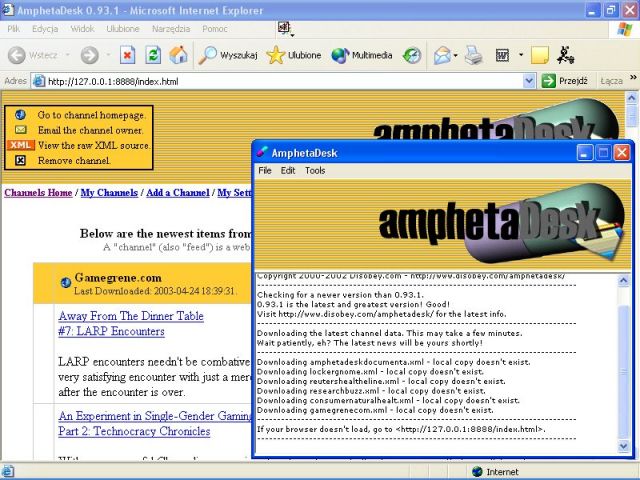Image resolution: width=640 pixels, height=480 pixels.
Task: Click 'Downloading gamegrenecom.xml' log line
Action: tap(375, 410)
